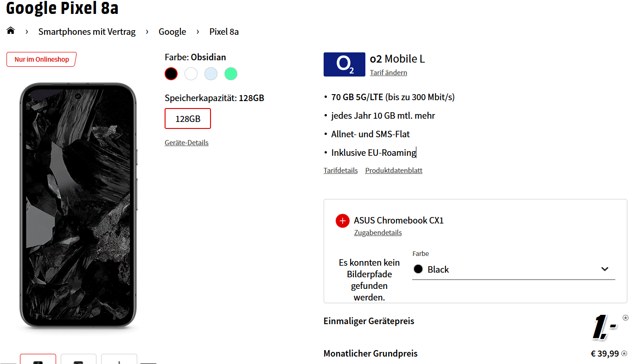Click info icon beside monthly price 39,99
This screenshot has width=638, height=364.
pos(625,354)
